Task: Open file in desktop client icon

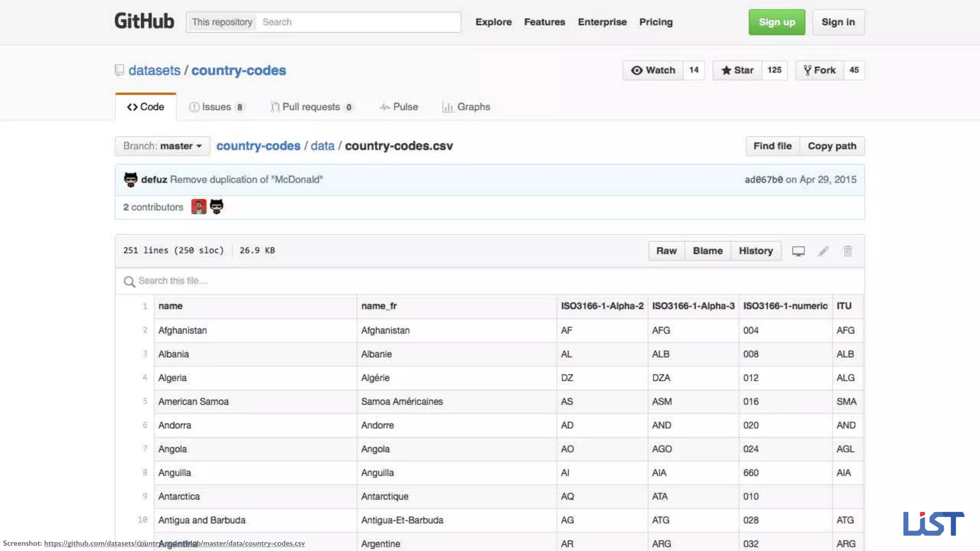Action: click(x=798, y=251)
